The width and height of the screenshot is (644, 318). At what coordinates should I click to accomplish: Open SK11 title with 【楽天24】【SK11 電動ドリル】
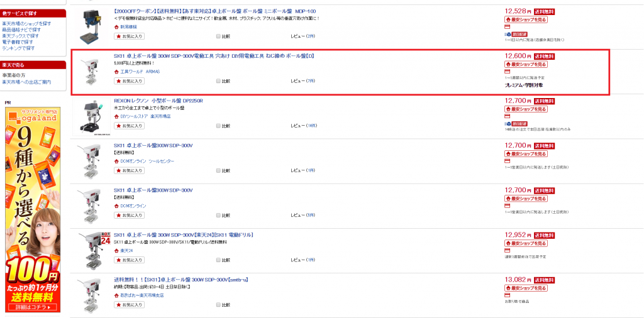pyautogui.click(x=183, y=234)
